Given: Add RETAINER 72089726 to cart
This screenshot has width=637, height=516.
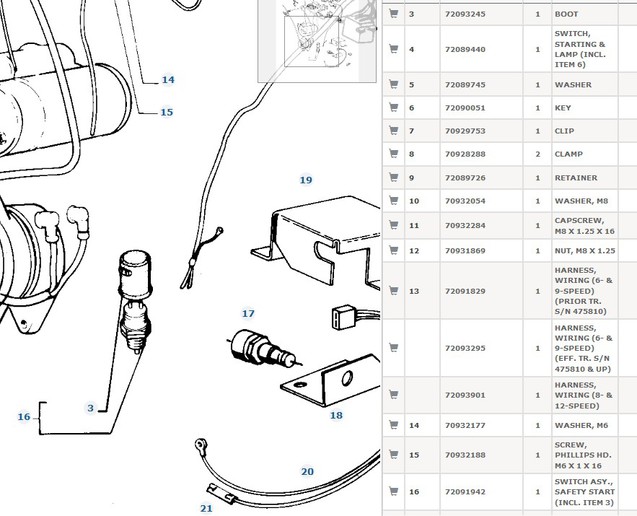Looking at the screenshot, I should click(x=393, y=177).
